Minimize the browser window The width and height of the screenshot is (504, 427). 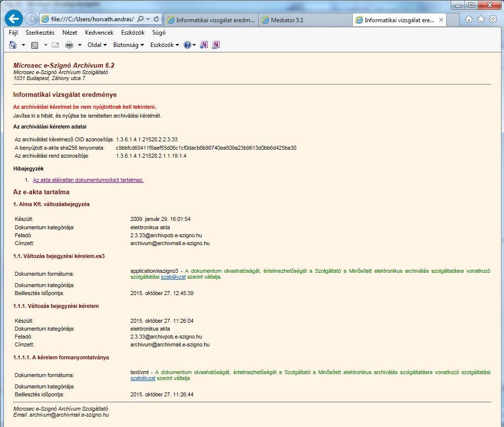tap(458, 5)
